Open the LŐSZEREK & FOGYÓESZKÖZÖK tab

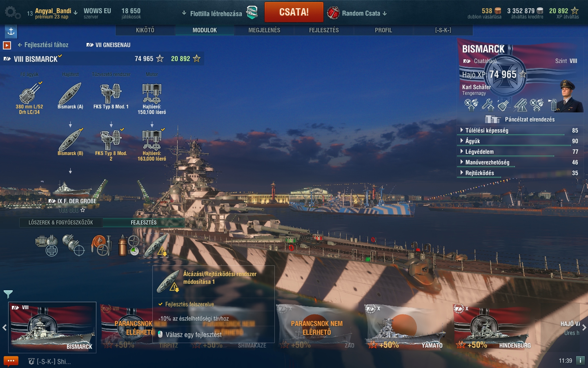pos(61,222)
